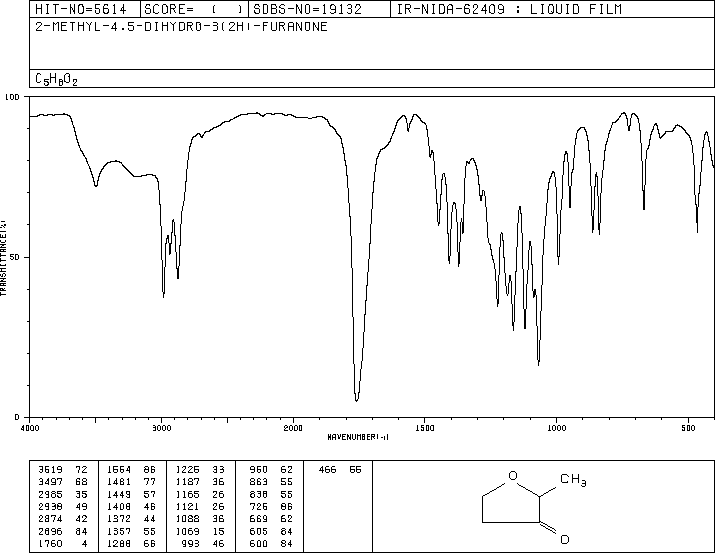Click the 2000 tick label on x-axis

coord(293,428)
